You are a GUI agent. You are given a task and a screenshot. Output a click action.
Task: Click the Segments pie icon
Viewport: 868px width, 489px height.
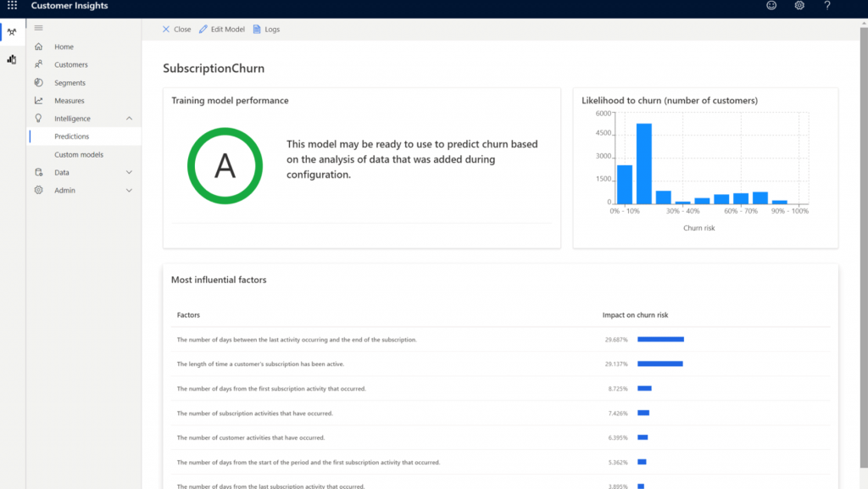pyautogui.click(x=38, y=82)
